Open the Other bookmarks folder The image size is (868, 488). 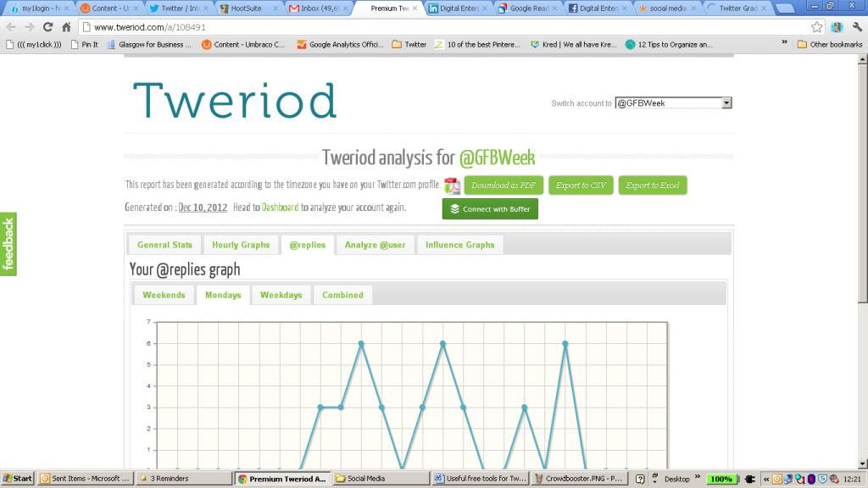(830, 45)
